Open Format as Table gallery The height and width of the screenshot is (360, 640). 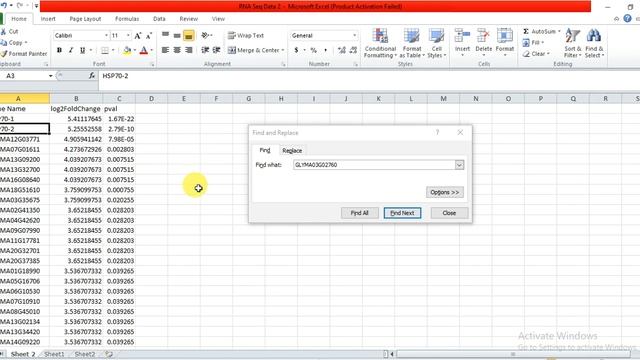coord(411,43)
